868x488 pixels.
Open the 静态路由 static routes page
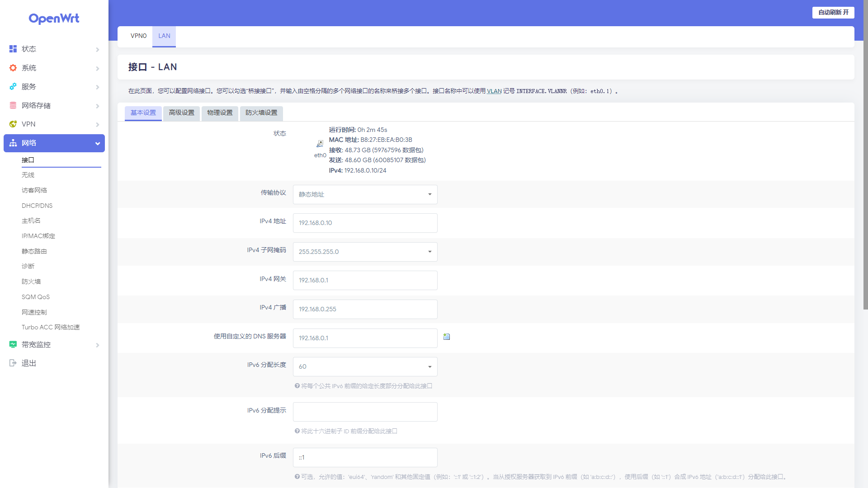point(34,251)
